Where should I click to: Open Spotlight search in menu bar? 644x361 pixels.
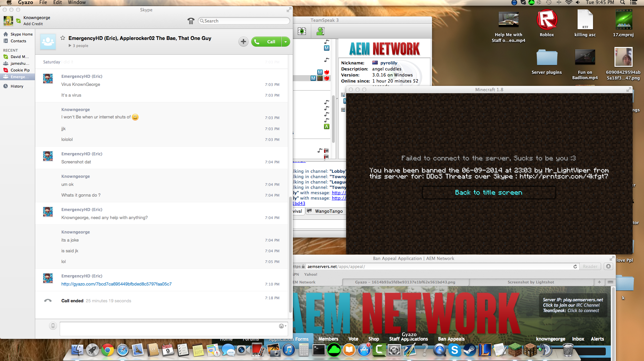click(x=623, y=3)
